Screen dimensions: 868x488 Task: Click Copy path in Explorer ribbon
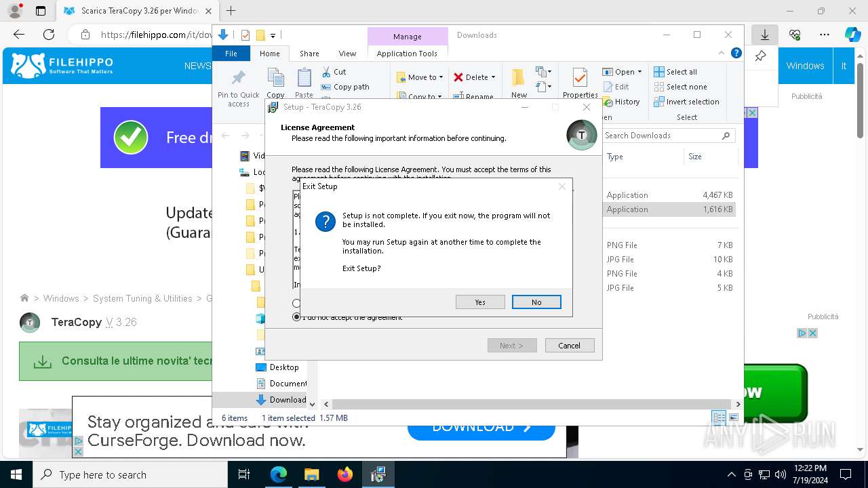345,87
